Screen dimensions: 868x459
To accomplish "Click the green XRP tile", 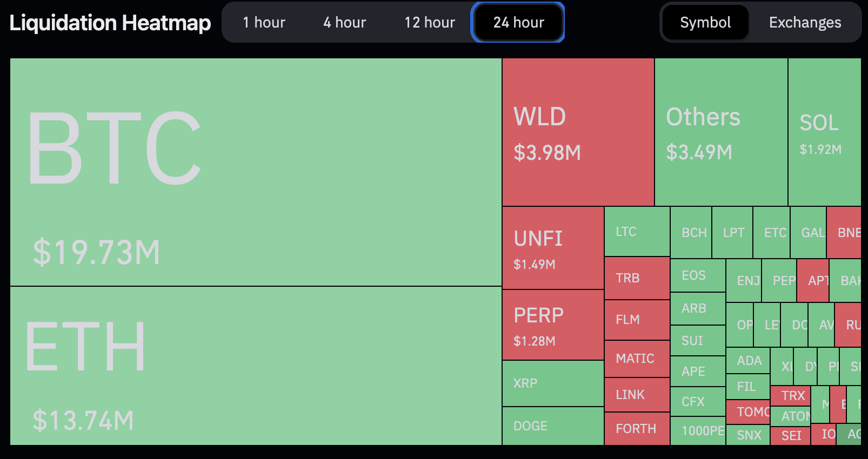I will 553,383.
